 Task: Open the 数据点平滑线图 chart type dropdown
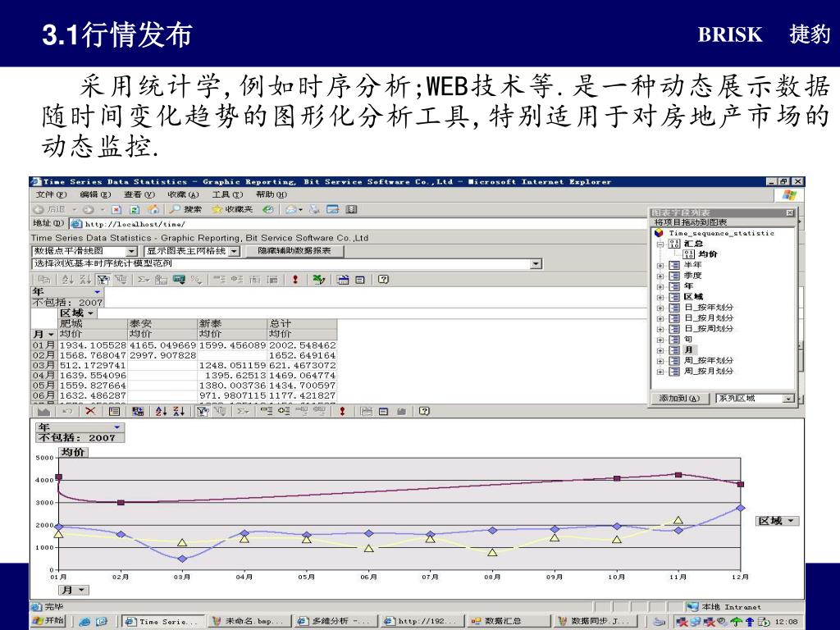(131, 251)
